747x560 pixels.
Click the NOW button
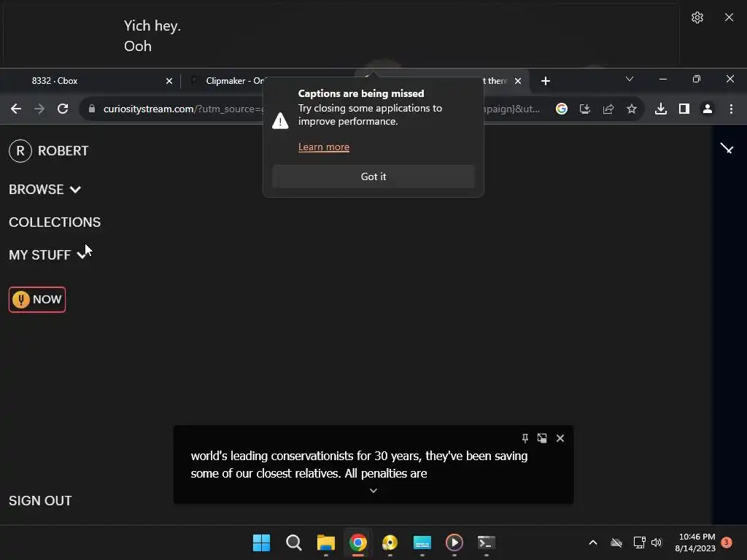click(x=37, y=300)
